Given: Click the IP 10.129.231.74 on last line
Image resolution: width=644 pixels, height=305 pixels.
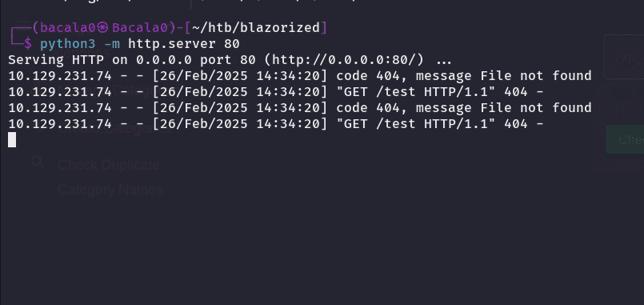Looking at the screenshot, I should (x=60, y=124).
